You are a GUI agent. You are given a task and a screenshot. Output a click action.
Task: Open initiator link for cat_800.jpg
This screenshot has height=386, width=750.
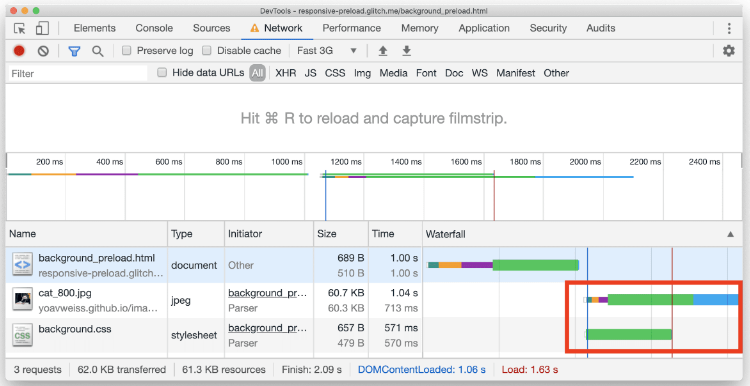tap(267, 293)
